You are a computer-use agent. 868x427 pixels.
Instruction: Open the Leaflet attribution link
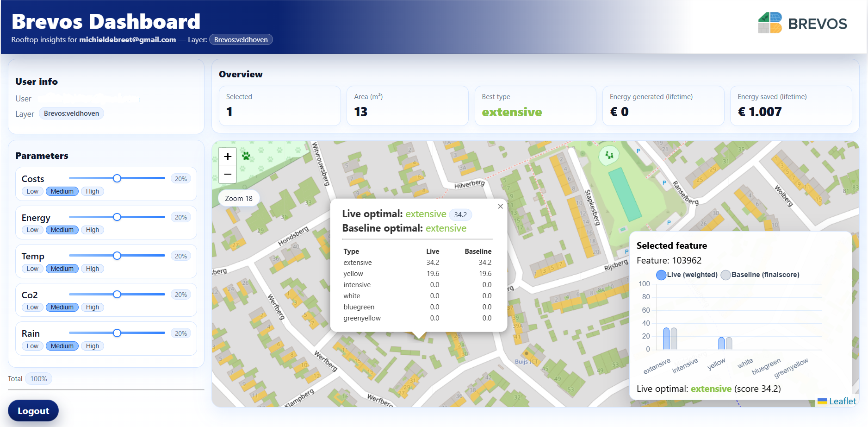click(843, 401)
